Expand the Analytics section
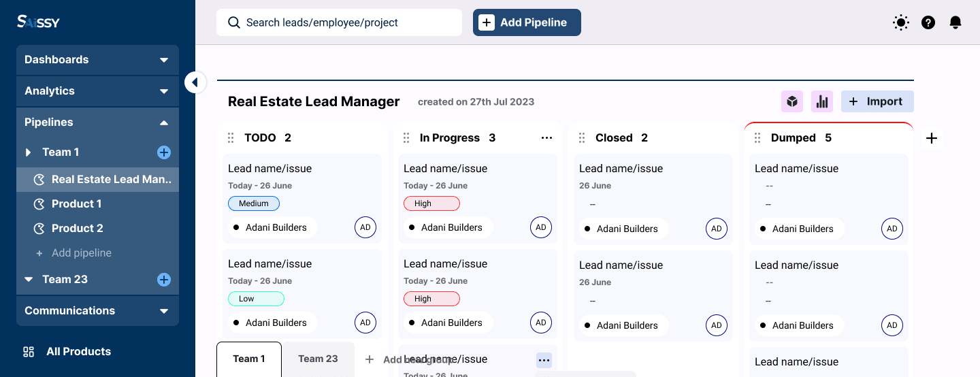This screenshot has height=377, width=980. click(x=97, y=91)
